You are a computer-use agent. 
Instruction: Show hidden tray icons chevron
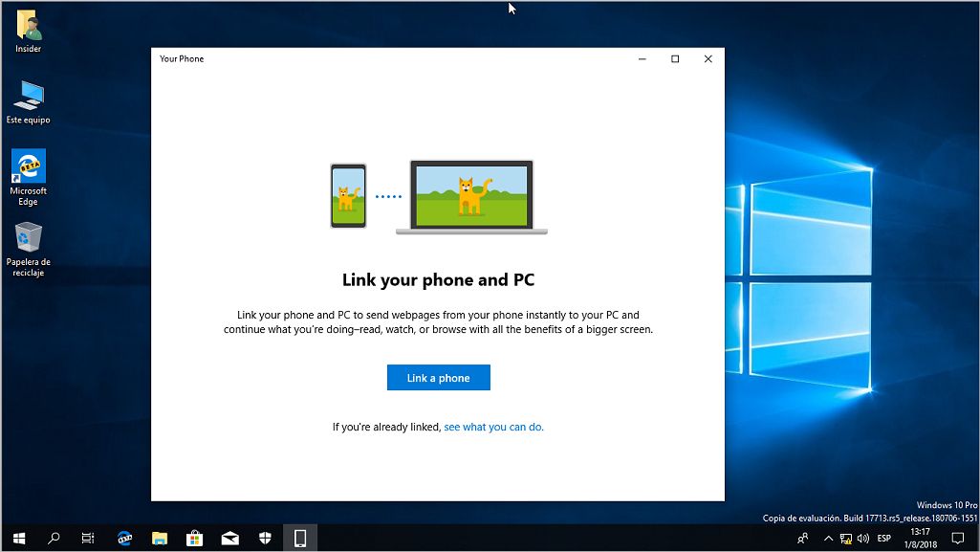(828, 539)
